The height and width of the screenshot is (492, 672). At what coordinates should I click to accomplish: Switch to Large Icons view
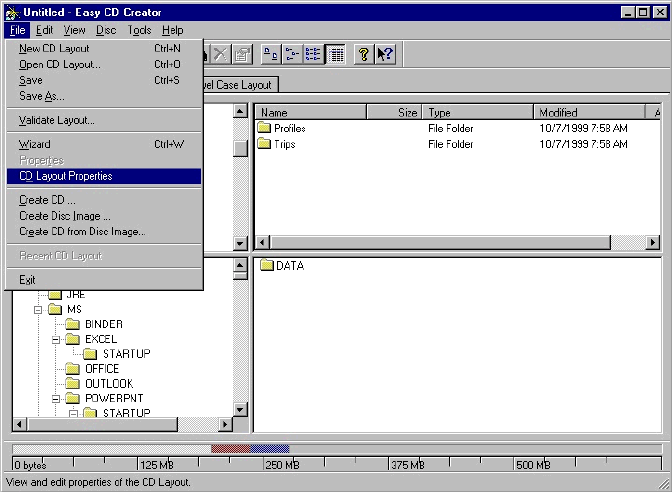(271, 54)
